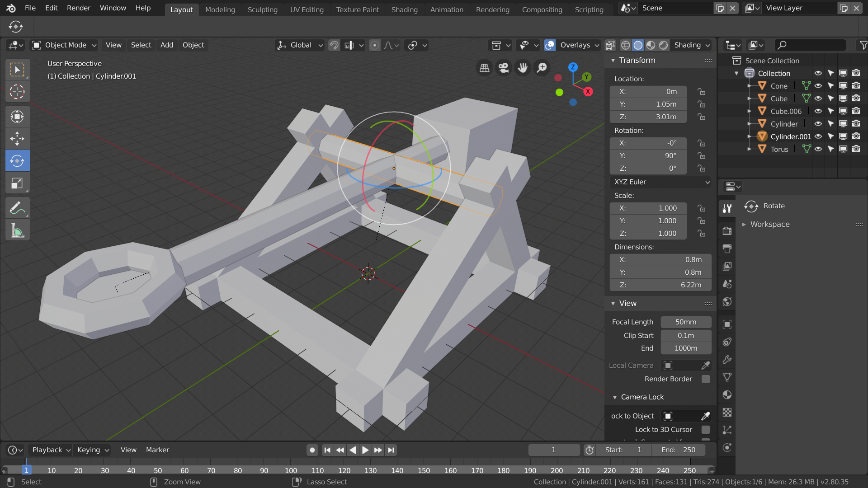Screen dimensions: 868x488
Task: Switch to UV Editing workspace tab
Action: (307, 9)
